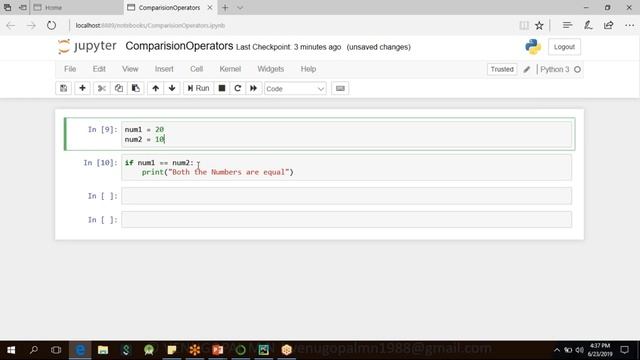Cut selected cells with scissors icon
The width and height of the screenshot is (640, 360).
point(102,88)
